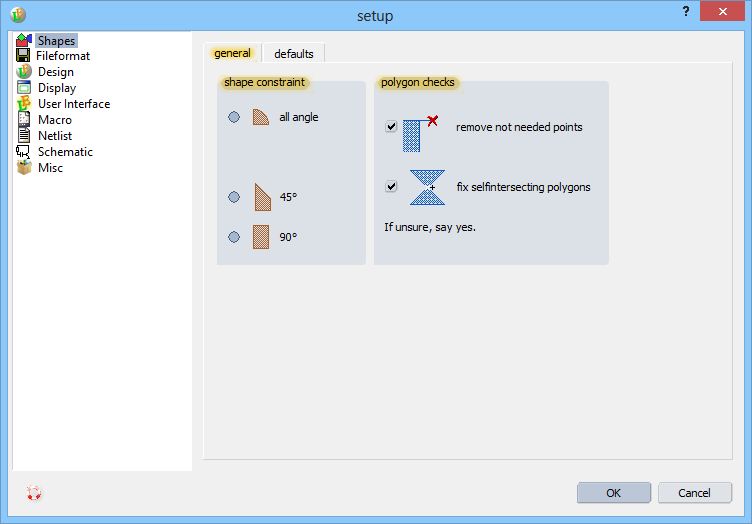Open the User Interface settings page
This screenshot has width=752, height=524.
coord(74,104)
